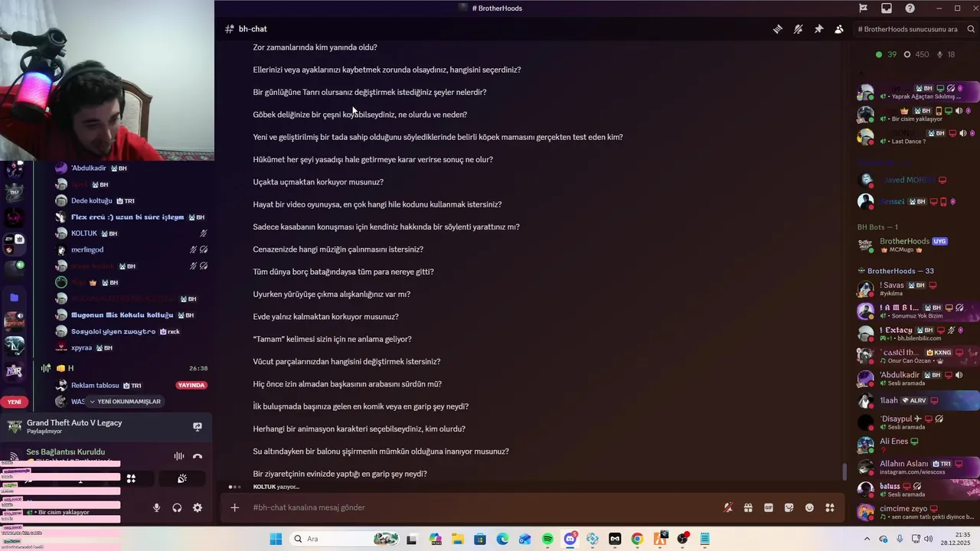
Task: Click the flag checkpoint icon in title bar
Action: (x=863, y=8)
